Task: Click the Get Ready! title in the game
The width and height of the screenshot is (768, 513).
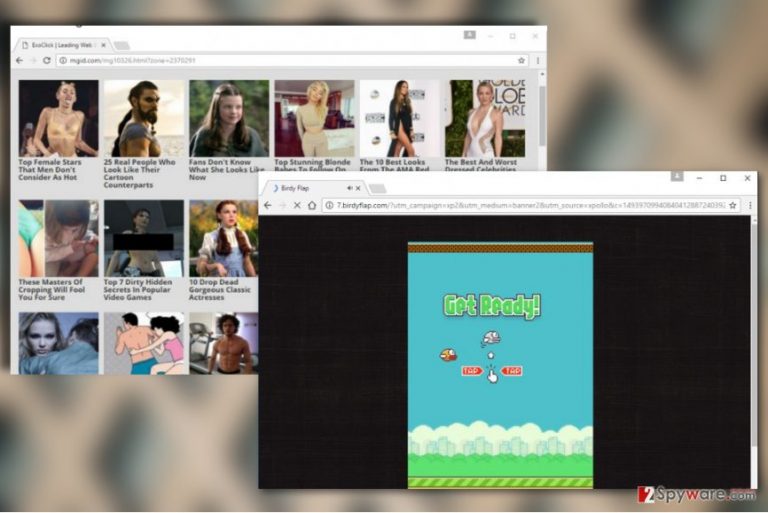Action: click(492, 306)
